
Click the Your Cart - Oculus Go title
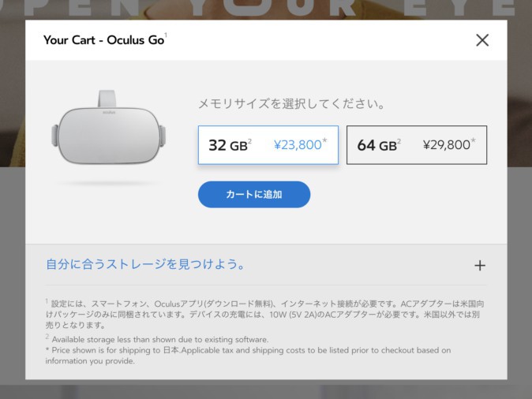pyautogui.click(x=103, y=40)
